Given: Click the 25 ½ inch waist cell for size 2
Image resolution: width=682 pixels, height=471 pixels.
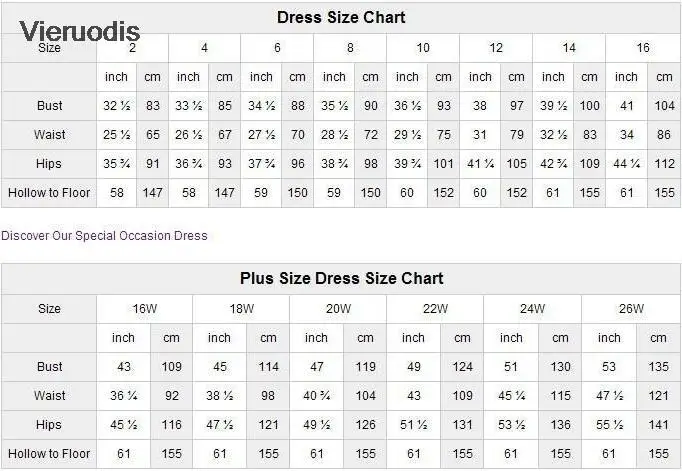Looking at the screenshot, I should (115, 135).
